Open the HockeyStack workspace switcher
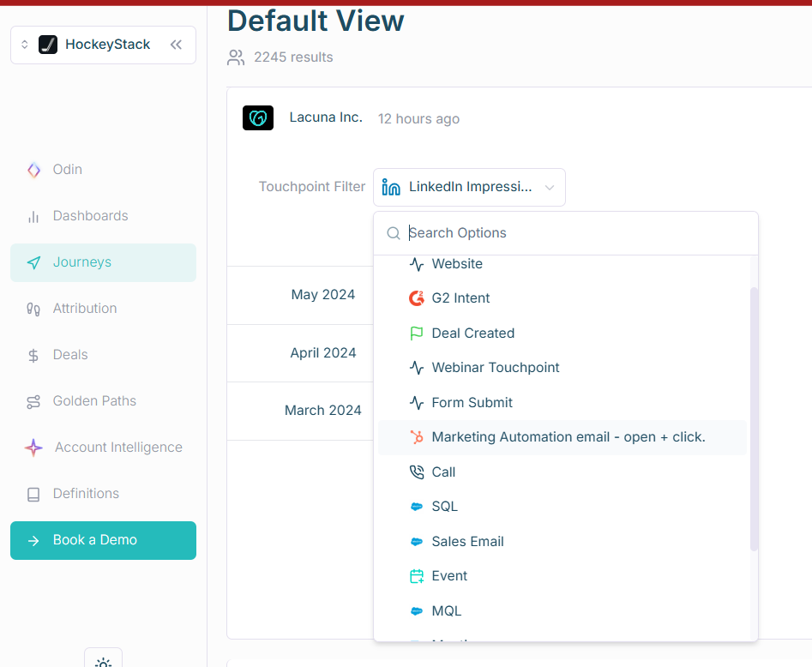This screenshot has width=812, height=667. pyautogui.click(x=25, y=44)
